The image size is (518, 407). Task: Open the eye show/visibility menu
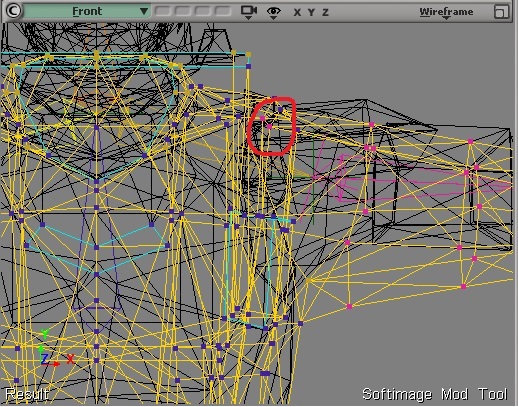[x=273, y=12]
